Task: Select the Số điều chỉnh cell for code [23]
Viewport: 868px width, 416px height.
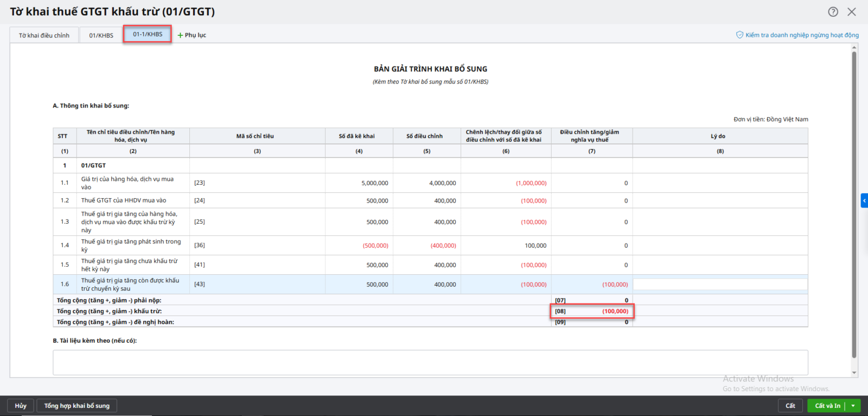Action: coord(426,183)
